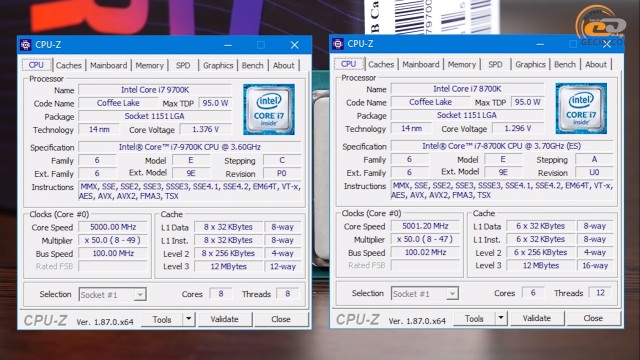Click the 5000.00 MHz core speed value
Image resolution: width=640 pixels, height=360 pixels.
tap(113, 227)
